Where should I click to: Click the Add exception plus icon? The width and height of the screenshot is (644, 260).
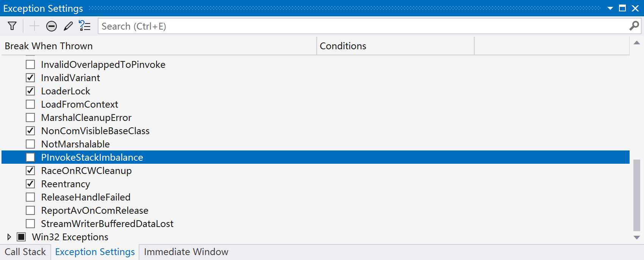pos(34,26)
